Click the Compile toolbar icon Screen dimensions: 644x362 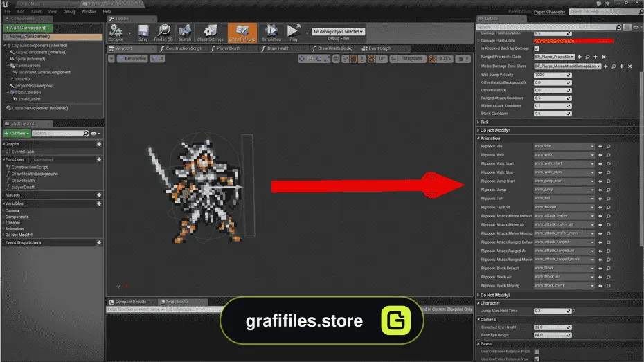tap(116, 33)
